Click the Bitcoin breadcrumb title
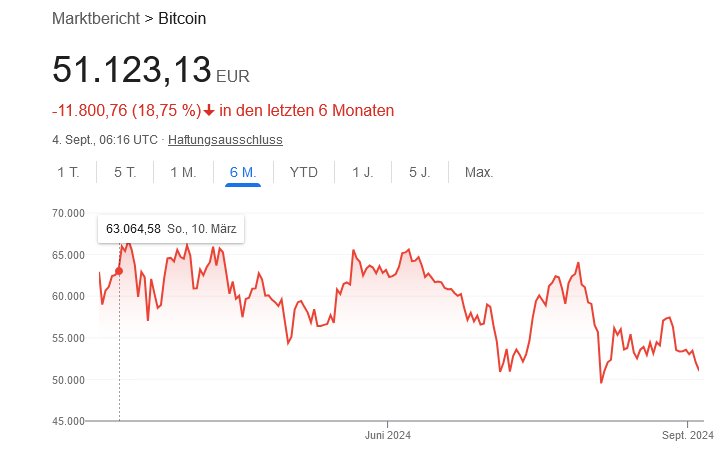Screen dimensions: 724x453 point(182,19)
